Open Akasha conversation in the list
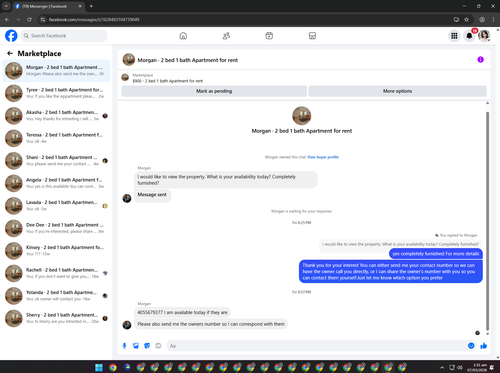The width and height of the screenshot is (500, 373). point(56,116)
